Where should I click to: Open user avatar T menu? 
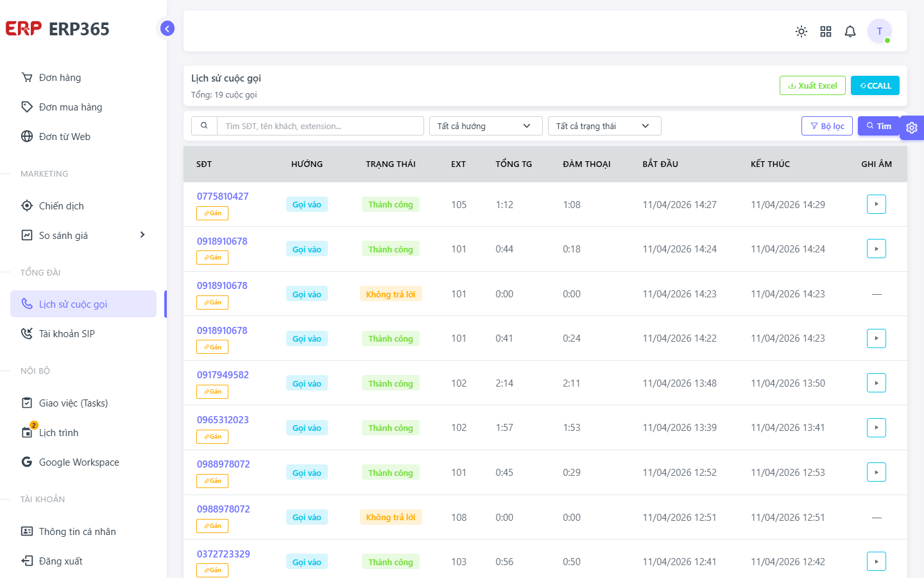click(880, 31)
